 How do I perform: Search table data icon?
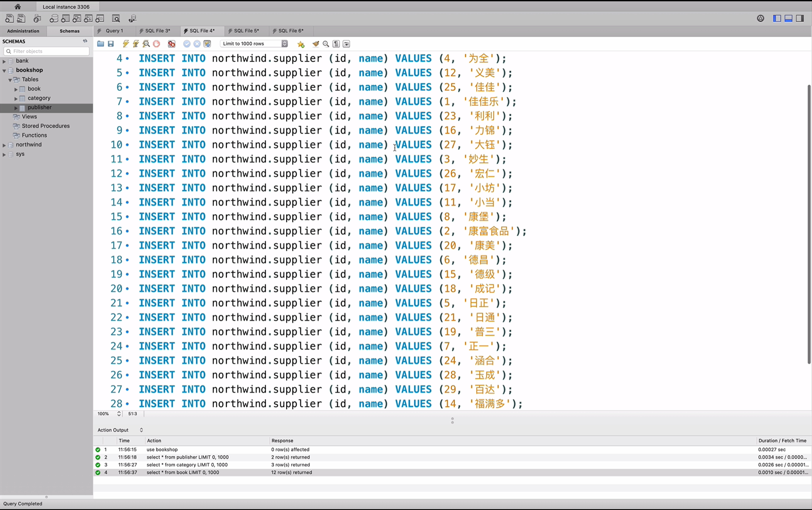click(x=116, y=18)
